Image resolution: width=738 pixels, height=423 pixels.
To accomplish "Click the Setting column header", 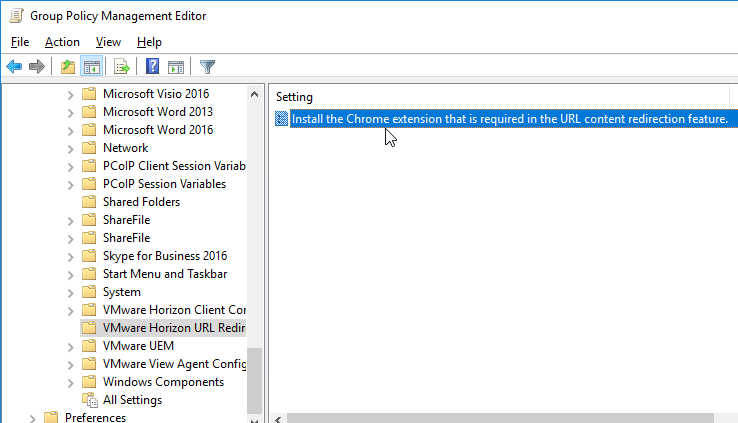I will 294,97.
